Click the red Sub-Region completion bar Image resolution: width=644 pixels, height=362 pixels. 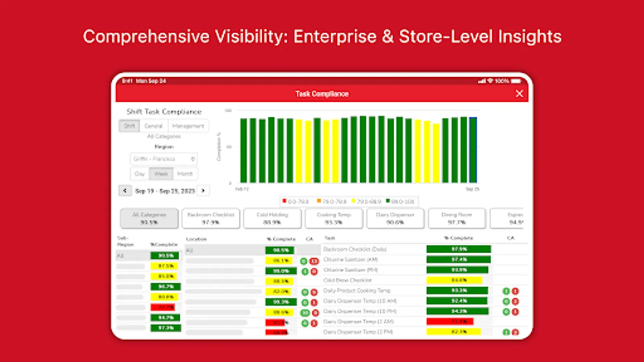(163, 307)
